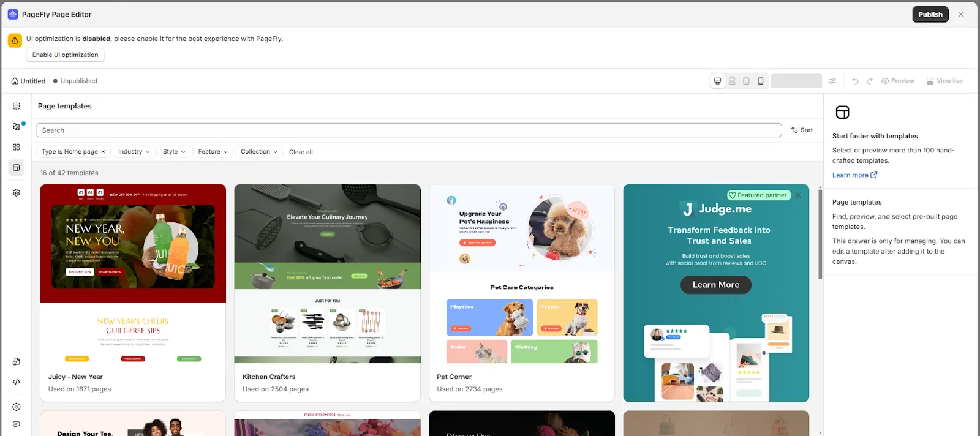Switch to the laptop device view
The width and height of the screenshot is (980, 436).
(732, 81)
